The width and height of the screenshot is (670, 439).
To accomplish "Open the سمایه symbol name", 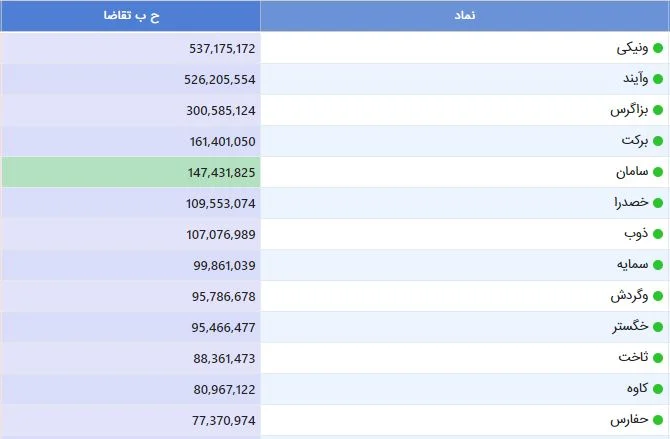I will [x=632, y=265].
